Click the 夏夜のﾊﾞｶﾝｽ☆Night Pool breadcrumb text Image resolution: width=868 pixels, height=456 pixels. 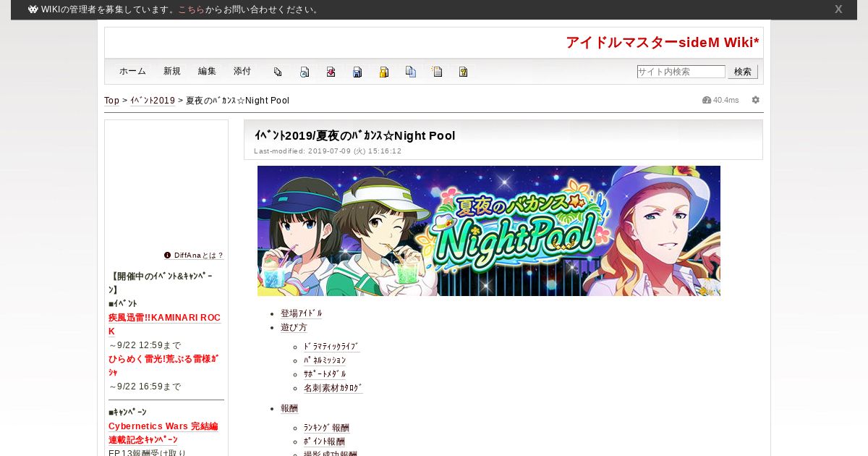click(x=237, y=101)
